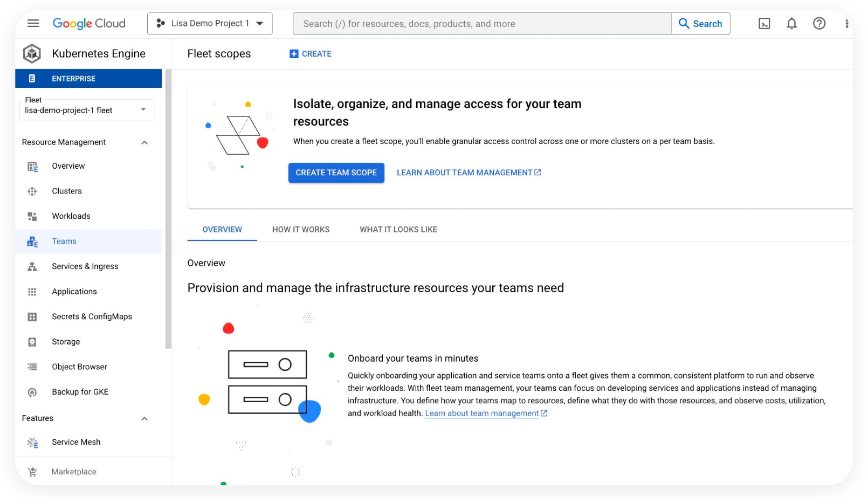Open Backup for GKE page
The width and height of the screenshot is (868, 497).
point(88,392)
